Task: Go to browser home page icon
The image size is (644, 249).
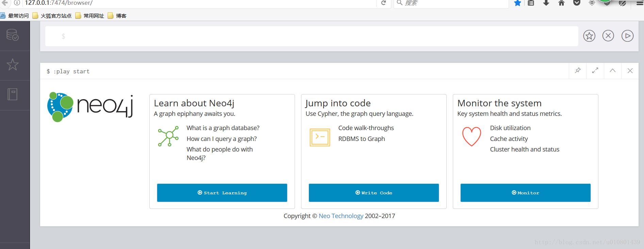Action: pos(562,3)
